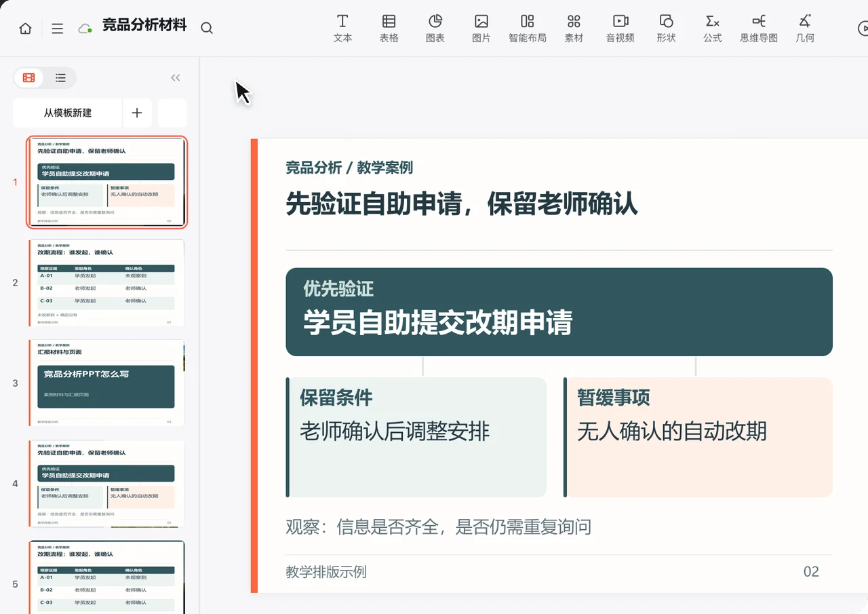Click slide title 先验证自助申请，保留老师确认

pyautogui.click(x=462, y=204)
